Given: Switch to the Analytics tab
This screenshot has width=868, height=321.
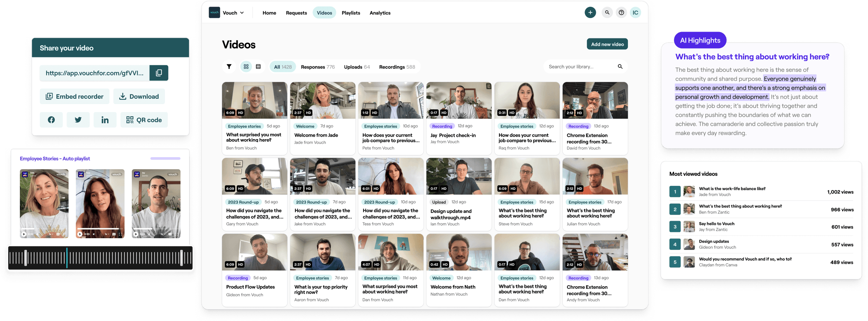Looking at the screenshot, I should point(380,12).
